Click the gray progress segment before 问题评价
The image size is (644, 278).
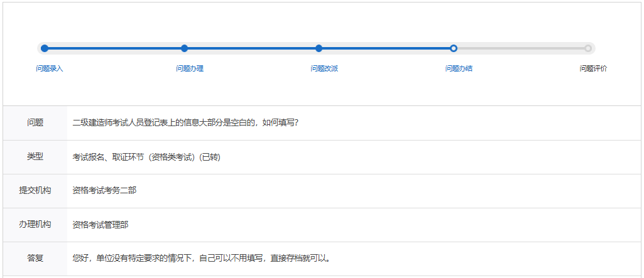[x=520, y=48]
